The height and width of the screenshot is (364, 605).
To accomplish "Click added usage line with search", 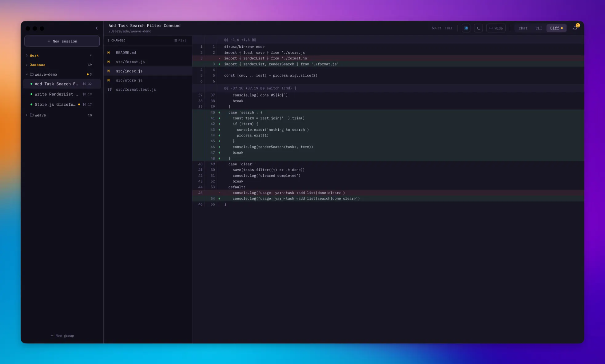I will (388, 199).
